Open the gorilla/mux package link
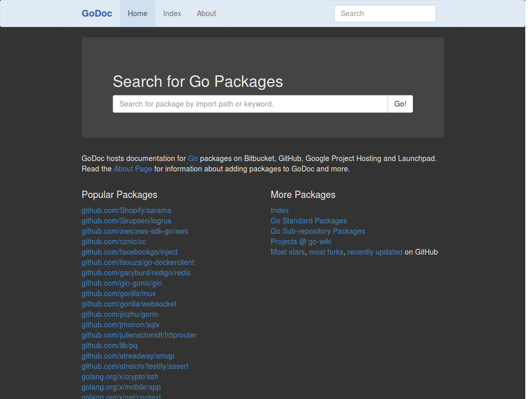Viewport: 532px width, 399px height. (118, 294)
